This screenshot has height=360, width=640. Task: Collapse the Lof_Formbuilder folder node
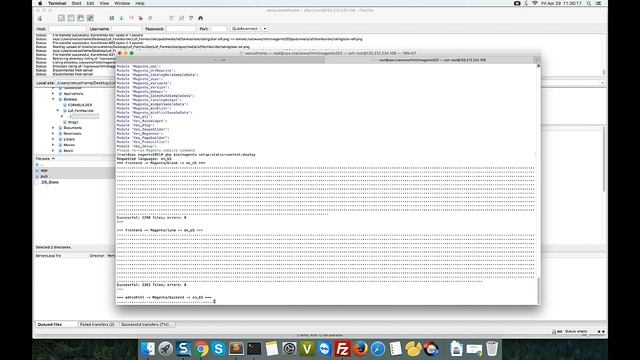click(x=58, y=111)
